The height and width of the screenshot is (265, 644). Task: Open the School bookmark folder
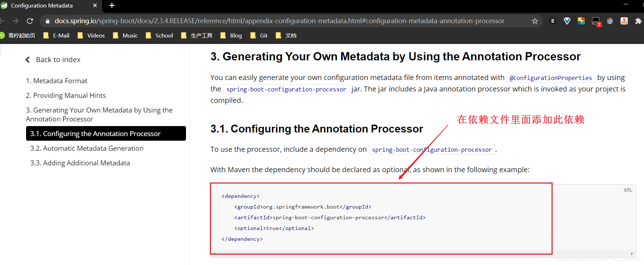159,35
